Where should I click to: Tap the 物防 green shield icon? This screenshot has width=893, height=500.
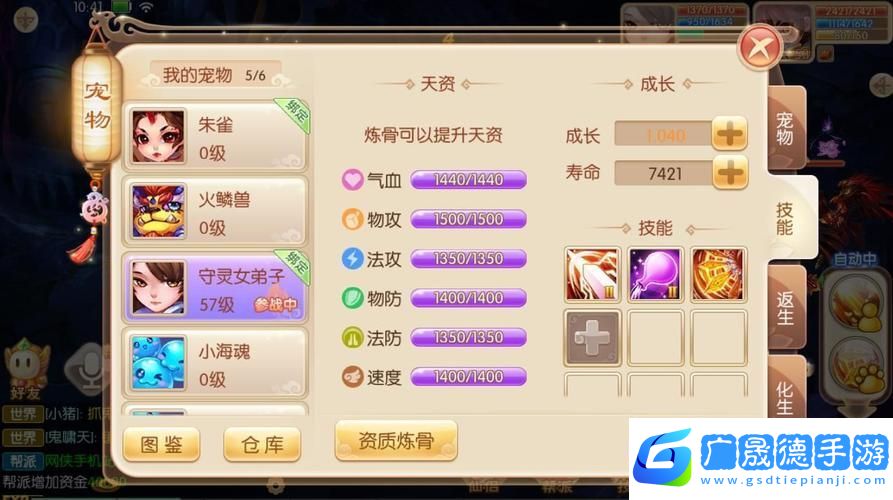click(x=353, y=298)
